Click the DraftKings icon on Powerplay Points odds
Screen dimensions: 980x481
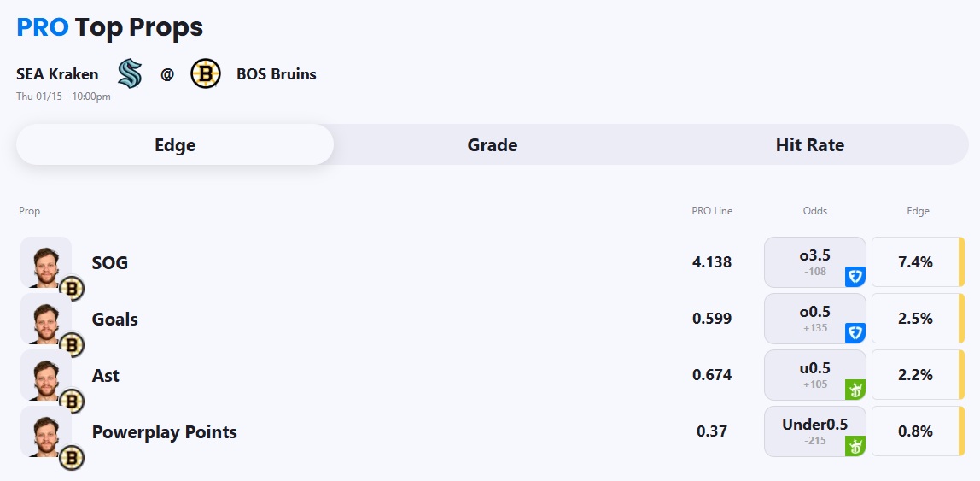click(x=855, y=446)
